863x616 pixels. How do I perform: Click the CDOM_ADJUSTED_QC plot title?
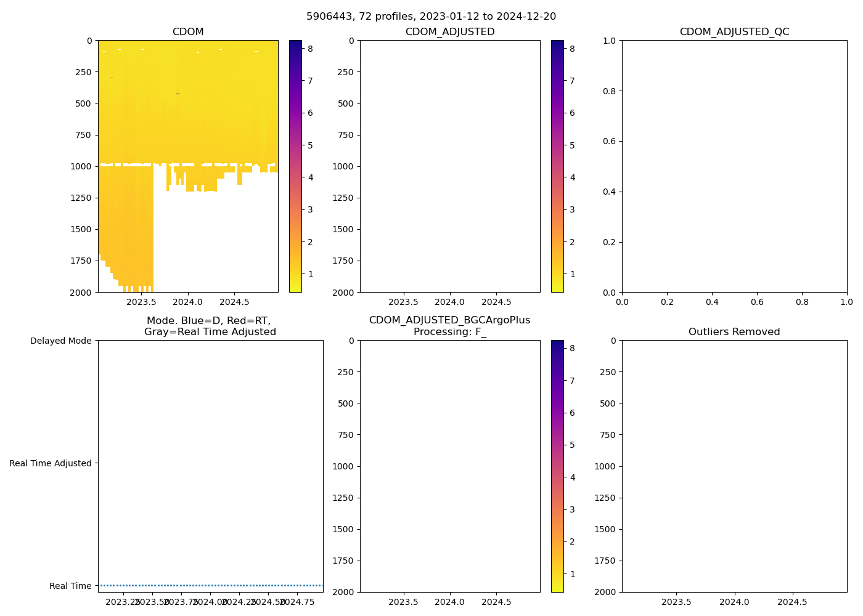[734, 32]
